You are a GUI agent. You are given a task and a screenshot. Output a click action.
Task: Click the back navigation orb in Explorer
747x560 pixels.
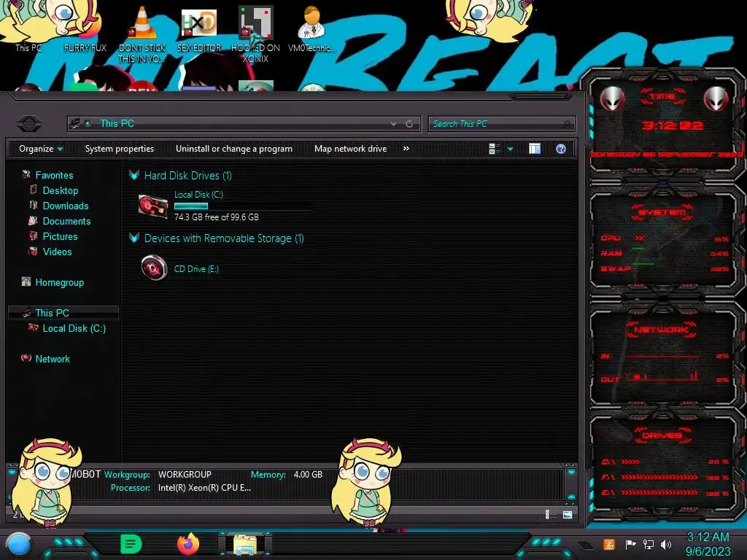(29, 124)
